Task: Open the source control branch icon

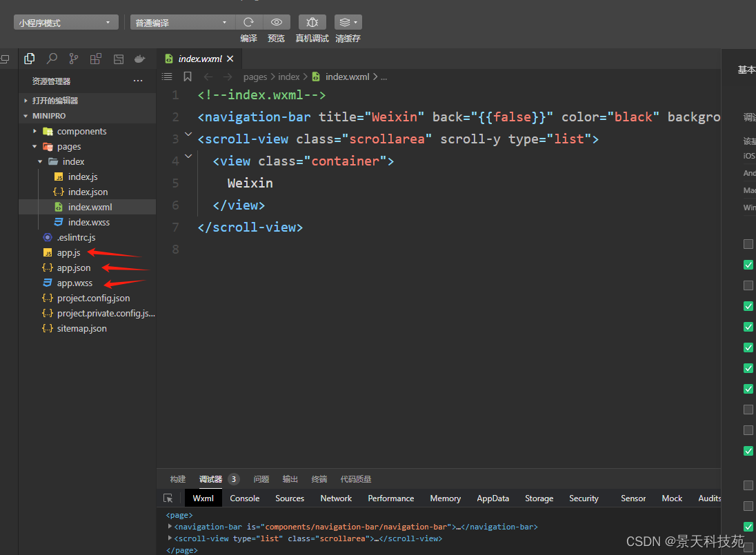Action: tap(73, 59)
